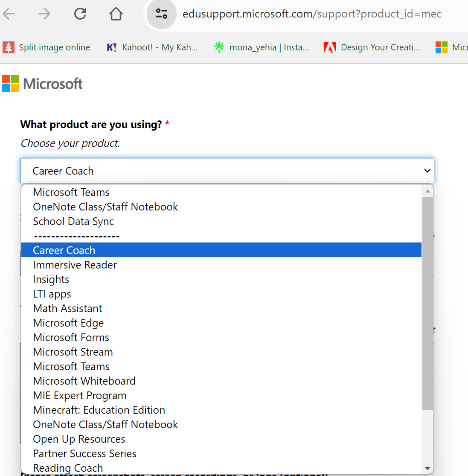Open the Design Your Creative bookmark

click(372, 47)
